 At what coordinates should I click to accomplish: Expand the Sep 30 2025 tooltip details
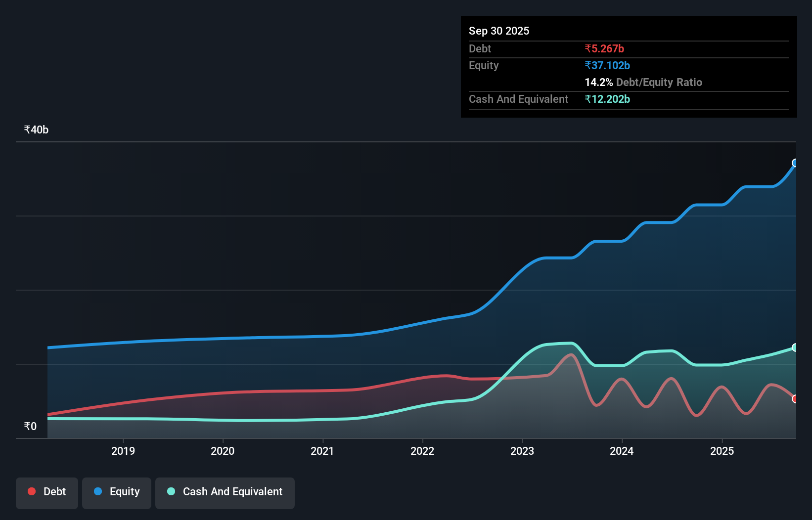point(499,31)
